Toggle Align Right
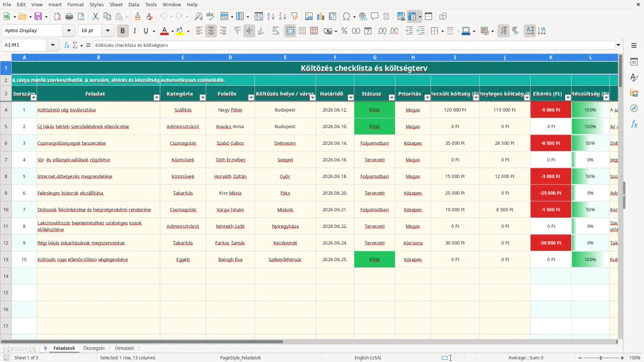The width and height of the screenshot is (644, 362). click(x=223, y=31)
